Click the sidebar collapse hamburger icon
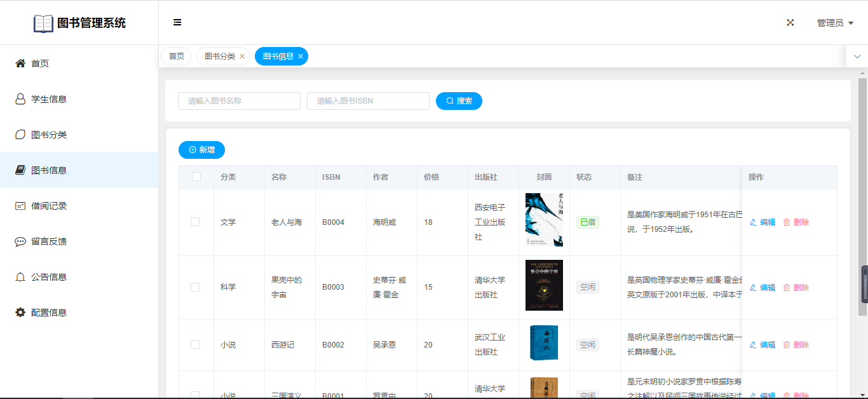This screenshot has width=868, height=399. (177, 22)
